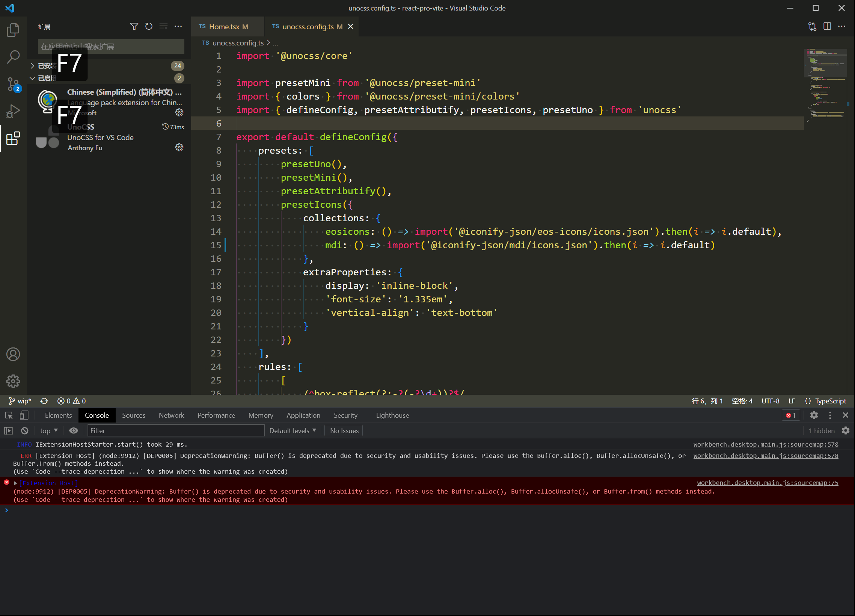Open the Explorer view in activity bar
The height and width of the screenshot is (616, 855).
tap(13, 30)
